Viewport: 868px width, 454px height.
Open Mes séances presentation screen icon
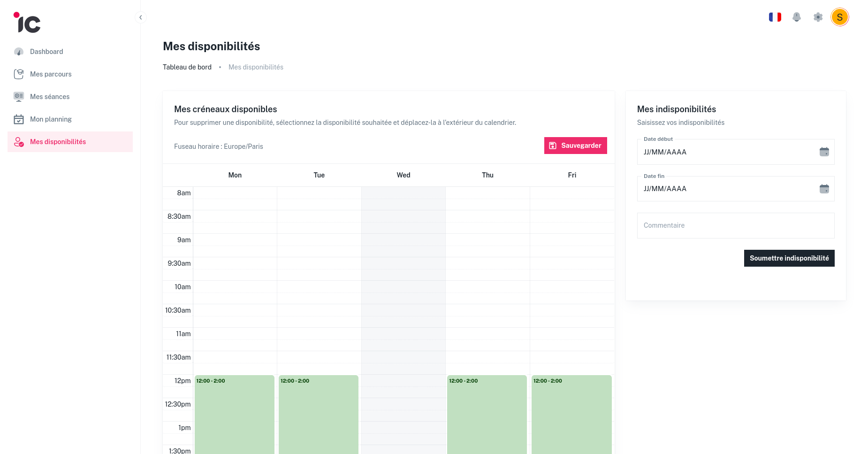click(x=19, y=96)
